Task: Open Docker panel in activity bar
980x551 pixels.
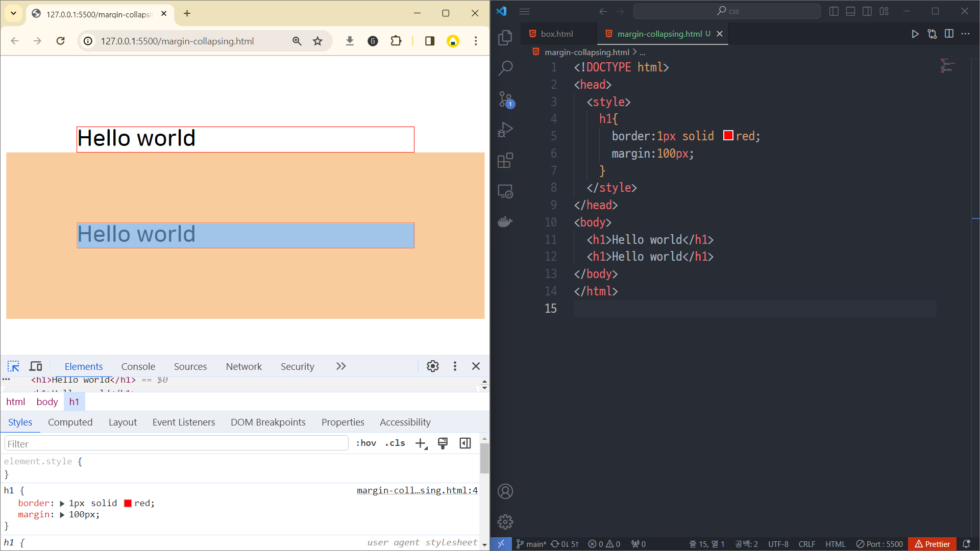Action: (505, 222)
